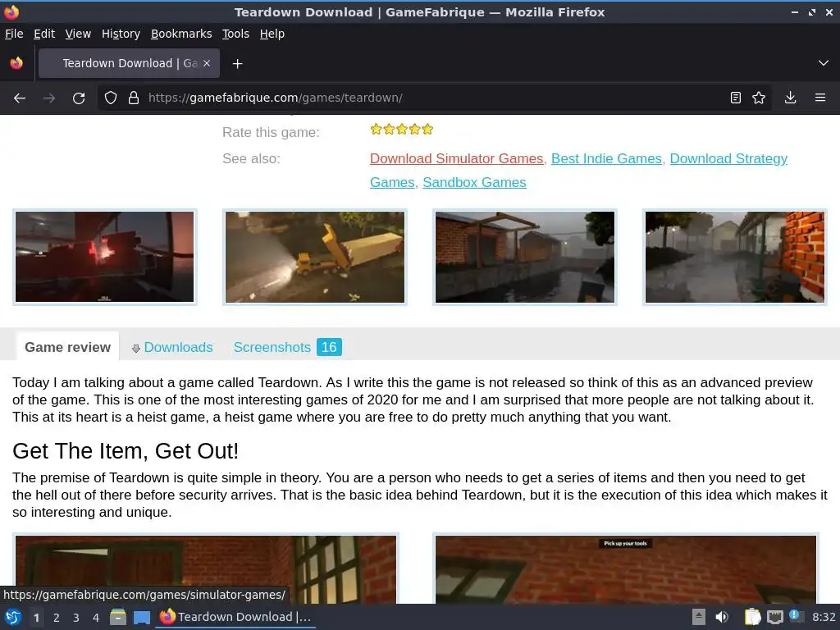
Task: Focus the Teardown Download taskbar window button
Action: click(x=235, y=617)
